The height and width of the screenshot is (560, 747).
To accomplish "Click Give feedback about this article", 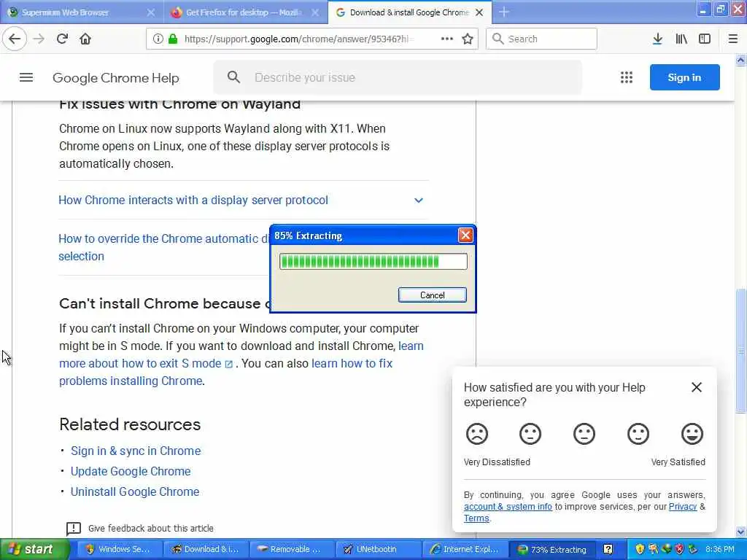I will [150, 528].
